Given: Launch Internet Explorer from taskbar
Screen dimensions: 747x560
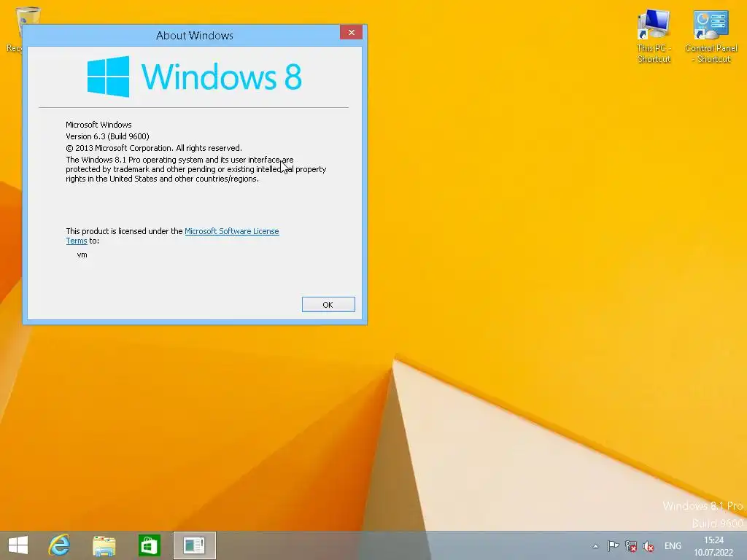Looking at the screenshot, I should pos(60,545).
